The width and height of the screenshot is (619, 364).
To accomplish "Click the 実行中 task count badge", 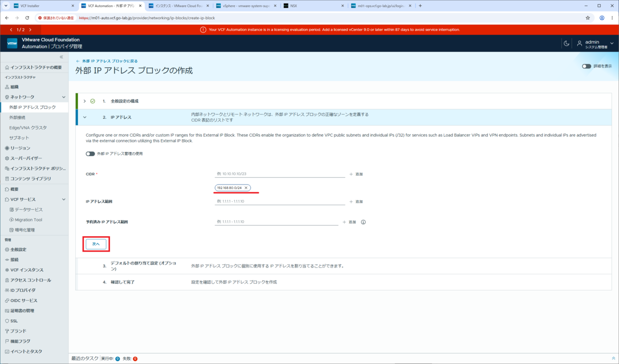I will click(x=118, y=358).
